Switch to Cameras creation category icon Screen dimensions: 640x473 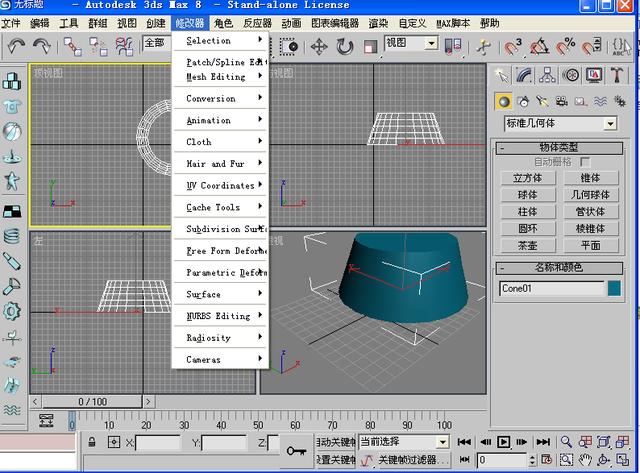pyautogui.click(x=561, y=101)
